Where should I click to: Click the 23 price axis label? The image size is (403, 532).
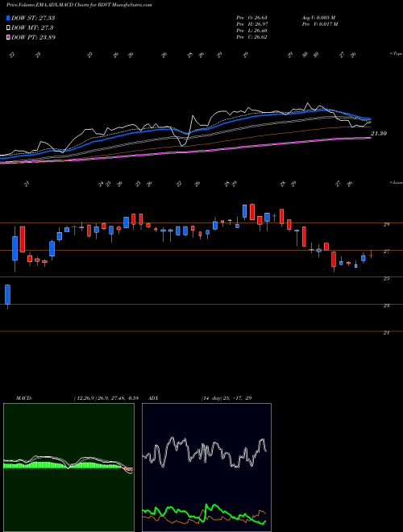coord(386,305)
